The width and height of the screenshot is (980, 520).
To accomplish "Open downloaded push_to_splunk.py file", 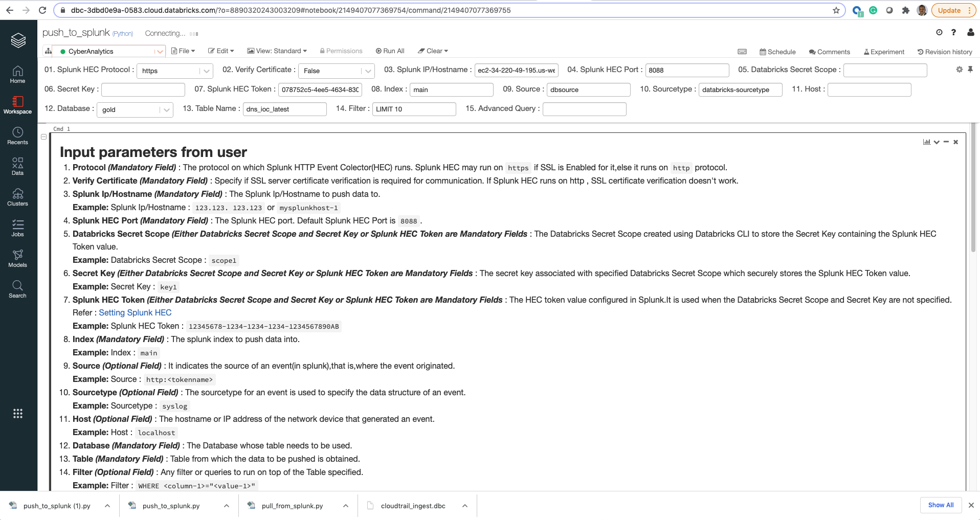I will click(x=171, y=506).
